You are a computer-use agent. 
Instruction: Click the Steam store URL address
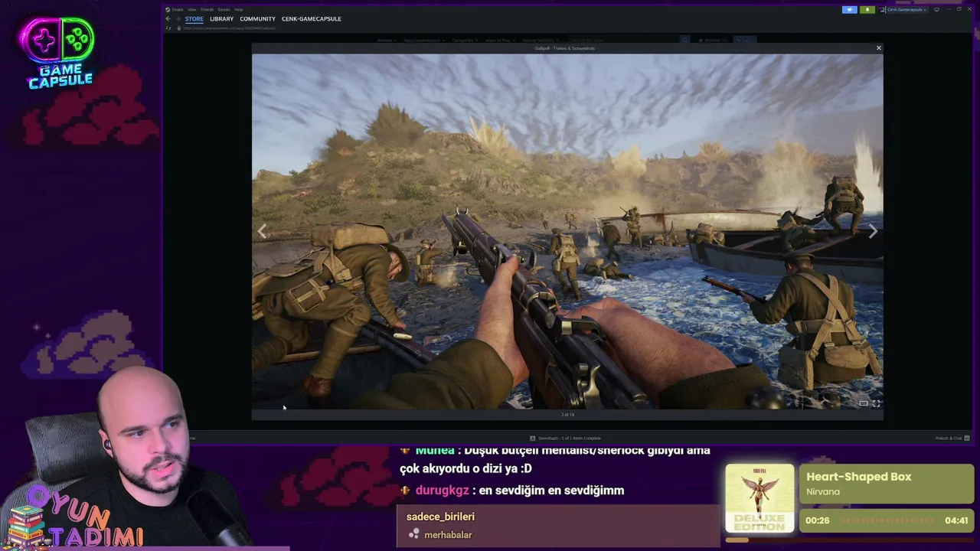[230, 28]
